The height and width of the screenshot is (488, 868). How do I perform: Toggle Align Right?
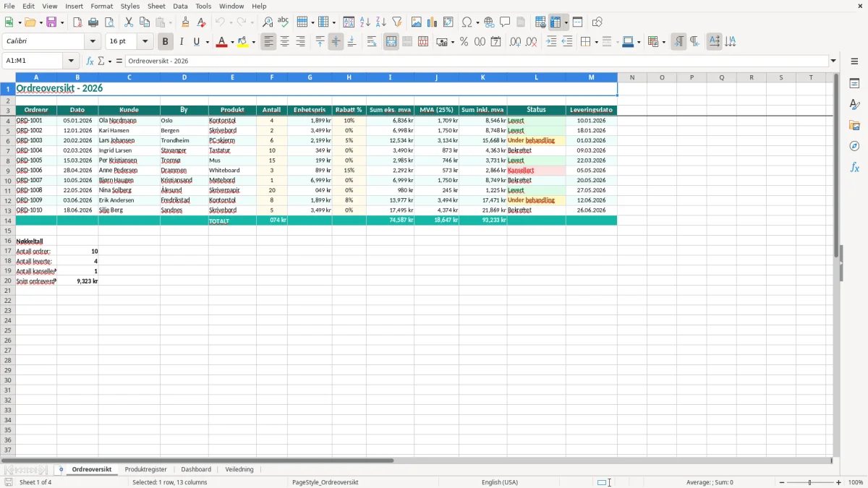tap(301, 42)
